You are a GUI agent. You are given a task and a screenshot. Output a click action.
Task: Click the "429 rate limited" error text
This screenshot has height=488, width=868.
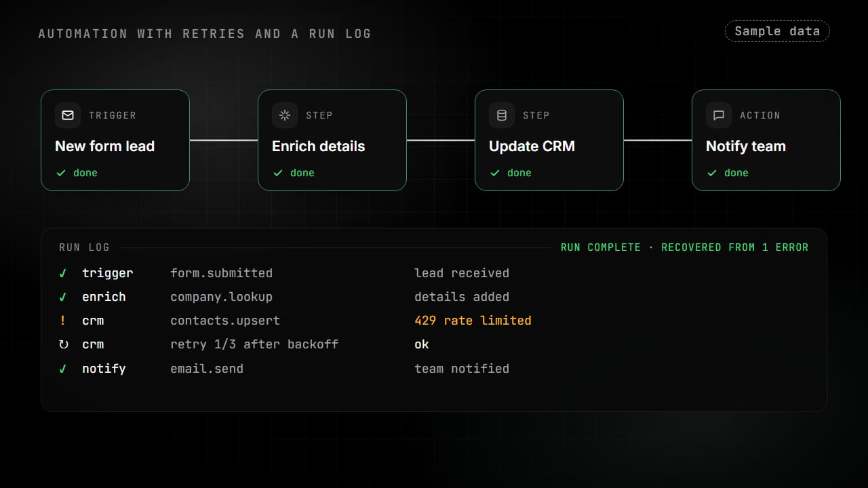473,321
